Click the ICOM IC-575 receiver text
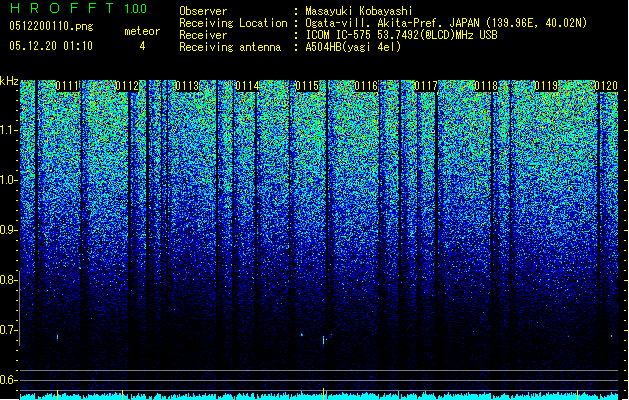The image size is (629, 400). point(401,35)
